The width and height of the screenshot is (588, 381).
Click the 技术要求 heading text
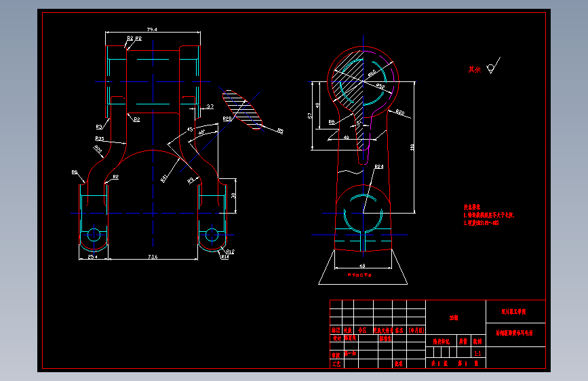click(x=472, y=207)
